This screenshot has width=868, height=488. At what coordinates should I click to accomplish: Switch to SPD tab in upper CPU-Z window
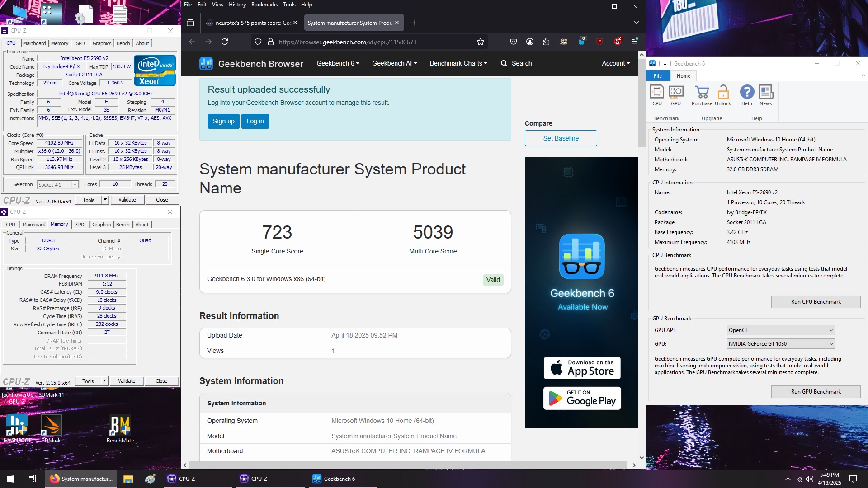pyautogui.click(x=80, y=43)
